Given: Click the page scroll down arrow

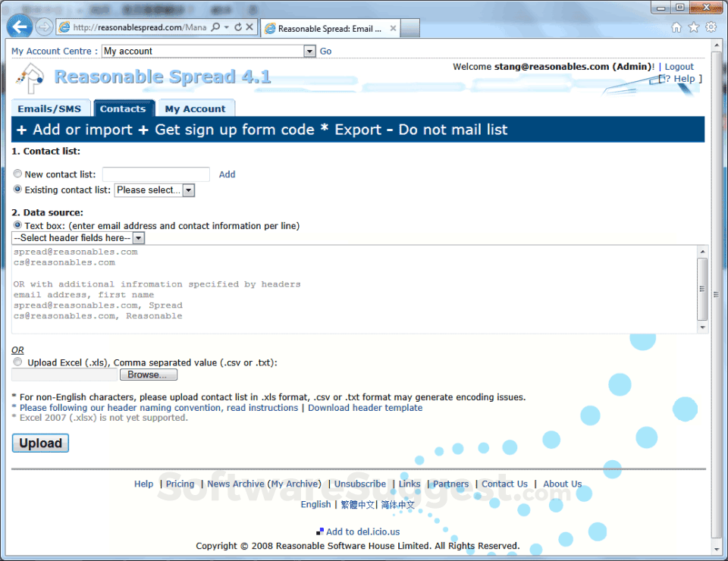Looking at the screenshot, I should coord(717,549).
